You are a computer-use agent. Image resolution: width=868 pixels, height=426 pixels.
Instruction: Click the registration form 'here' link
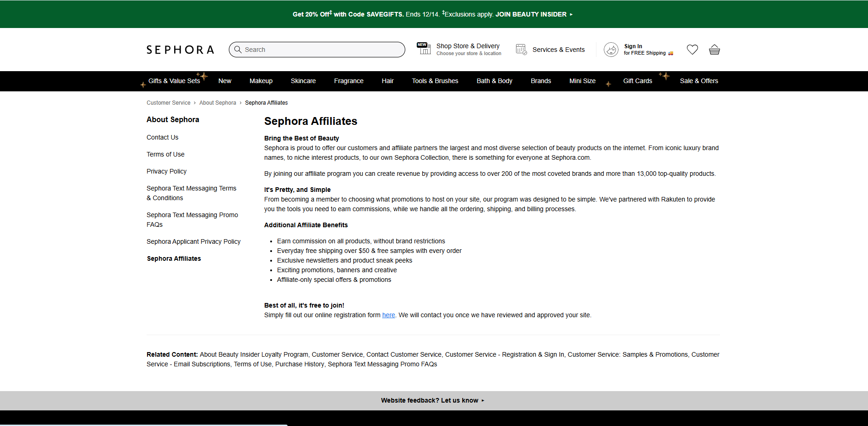(x=388, y=315)
